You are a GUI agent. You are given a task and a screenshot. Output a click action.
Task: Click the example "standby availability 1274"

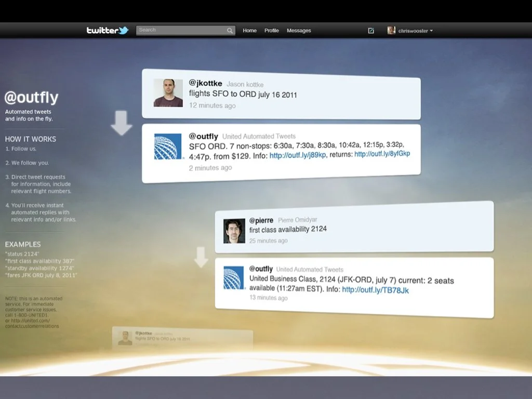(39, 268)
